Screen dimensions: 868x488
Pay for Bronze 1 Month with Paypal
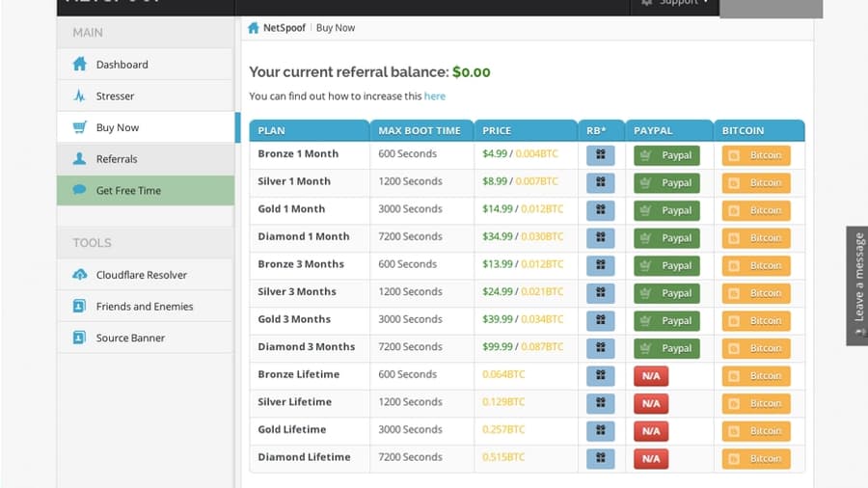coord(666,155)
